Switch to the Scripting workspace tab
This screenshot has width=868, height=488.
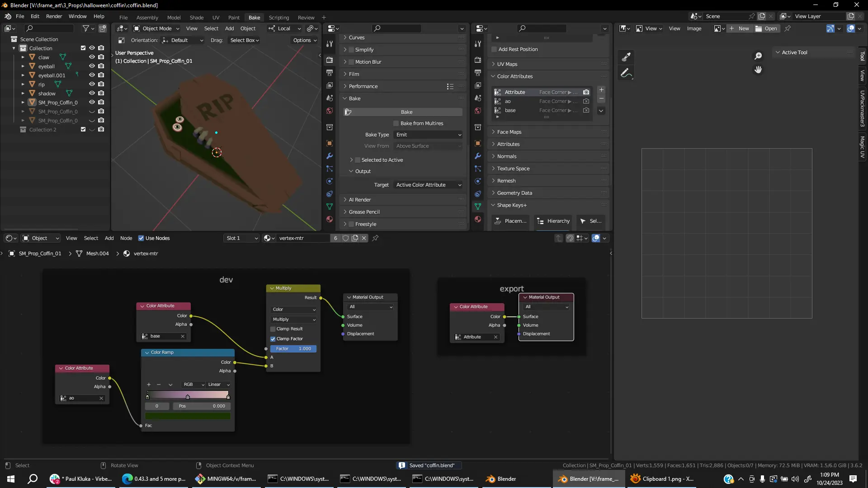(x=278, y=17)
